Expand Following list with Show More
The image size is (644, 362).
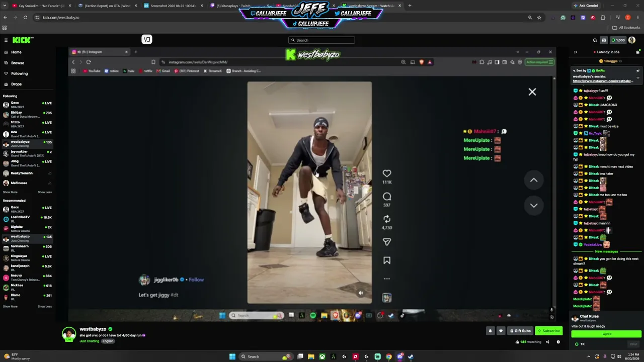point(10,192)
